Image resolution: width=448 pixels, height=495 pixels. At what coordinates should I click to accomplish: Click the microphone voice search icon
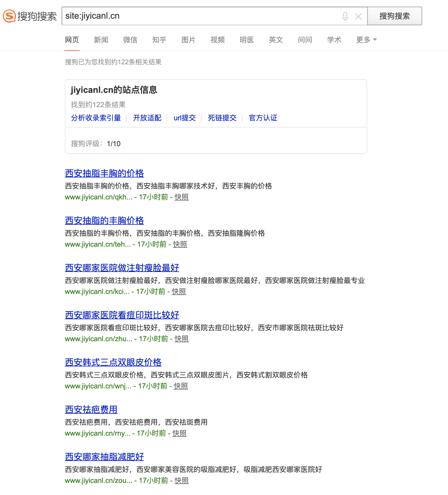click(345, 16)
